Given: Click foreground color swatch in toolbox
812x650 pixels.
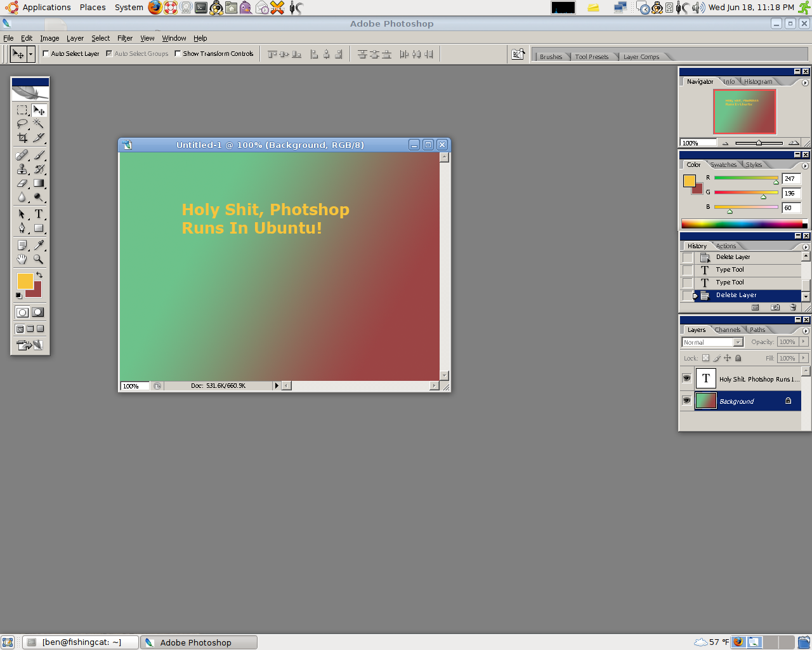Looking at the screenshot, I should pyautogui.click(x=25, y=281).
